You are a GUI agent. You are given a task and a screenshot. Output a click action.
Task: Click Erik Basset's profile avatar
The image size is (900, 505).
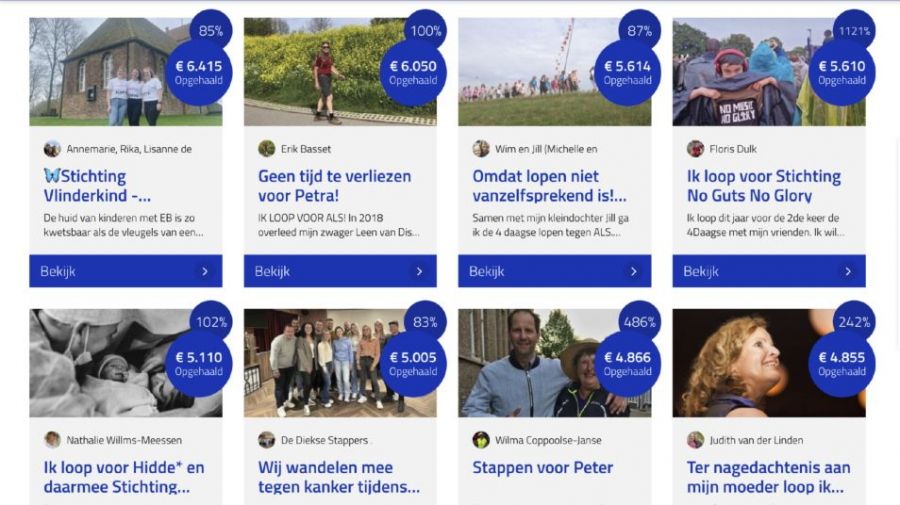point(266,149)
